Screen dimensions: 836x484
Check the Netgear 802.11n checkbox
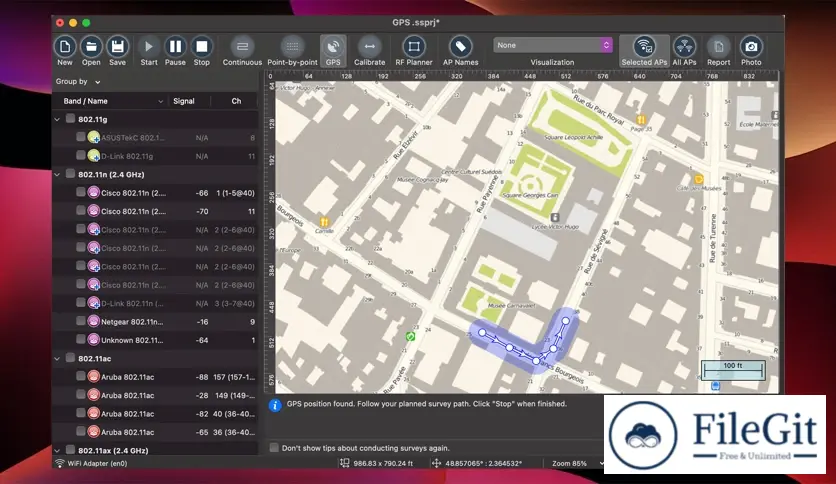(x=81, y=321)
